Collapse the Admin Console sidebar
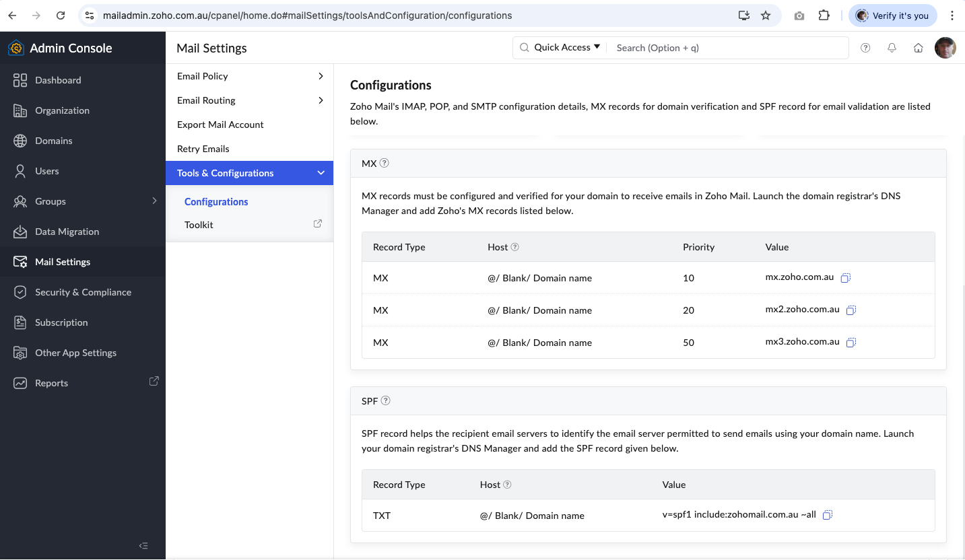This screenshot has width=965, height=560. [x=143, y=546]
